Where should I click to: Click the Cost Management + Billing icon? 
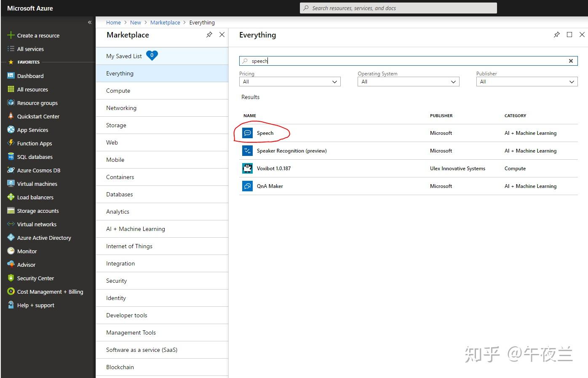[x=11, y=292]
